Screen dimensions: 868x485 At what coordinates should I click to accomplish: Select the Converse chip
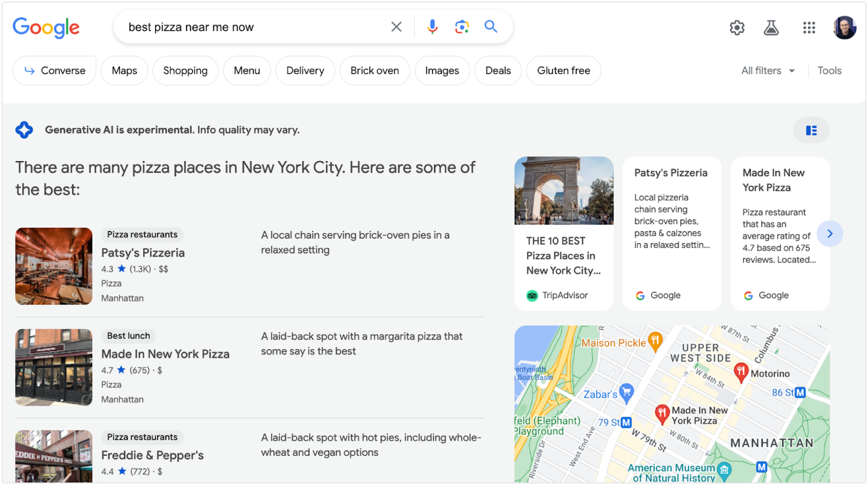(54, 71)
